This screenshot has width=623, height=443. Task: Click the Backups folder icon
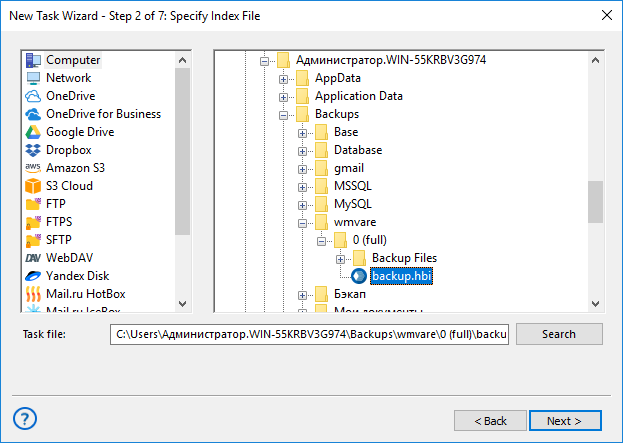coord(302,114)
